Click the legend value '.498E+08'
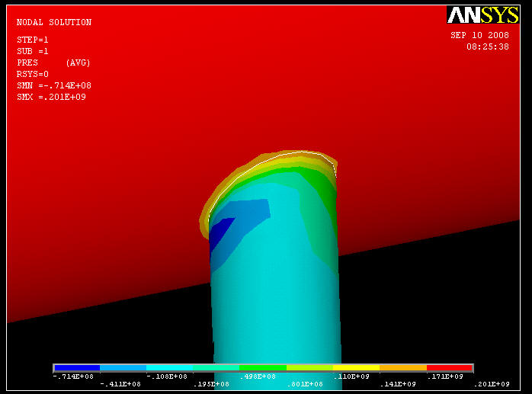This screenshot has height=394, width=532. (258, 376)
